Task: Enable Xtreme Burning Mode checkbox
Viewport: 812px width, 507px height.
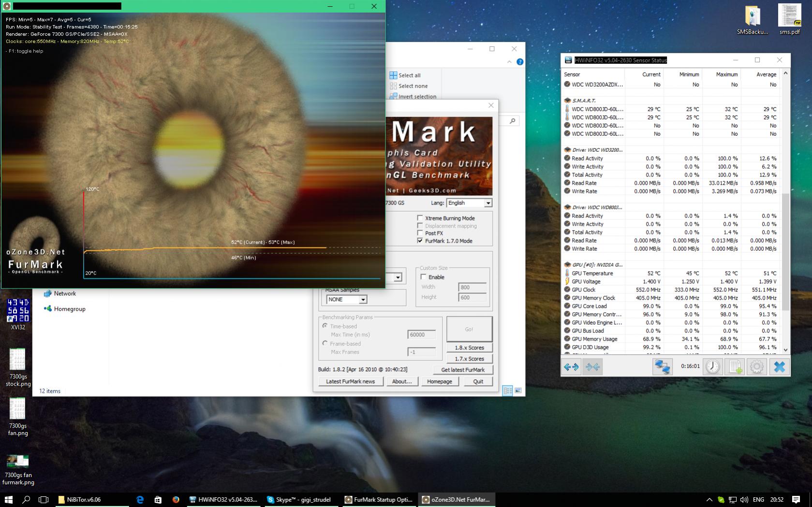Action: [x=420, y=218]
